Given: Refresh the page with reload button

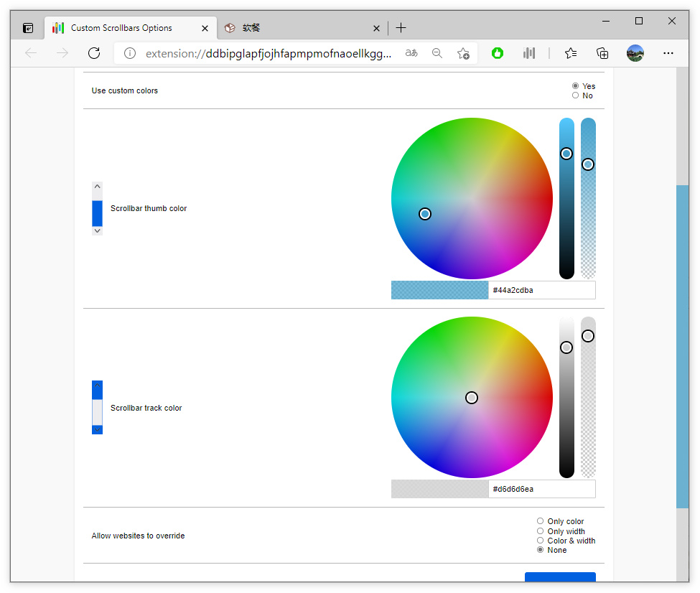Looking at the screenshot, I should pos(93,53).
